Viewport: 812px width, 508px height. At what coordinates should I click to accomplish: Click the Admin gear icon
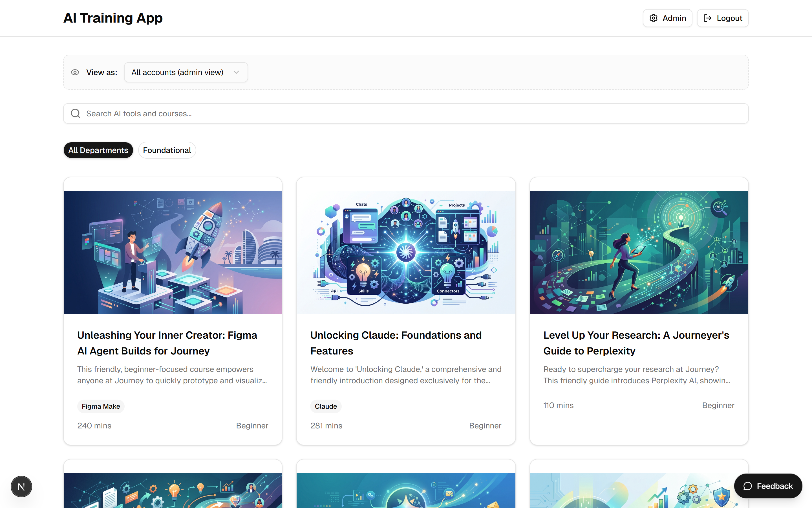(x=653, y=18)
